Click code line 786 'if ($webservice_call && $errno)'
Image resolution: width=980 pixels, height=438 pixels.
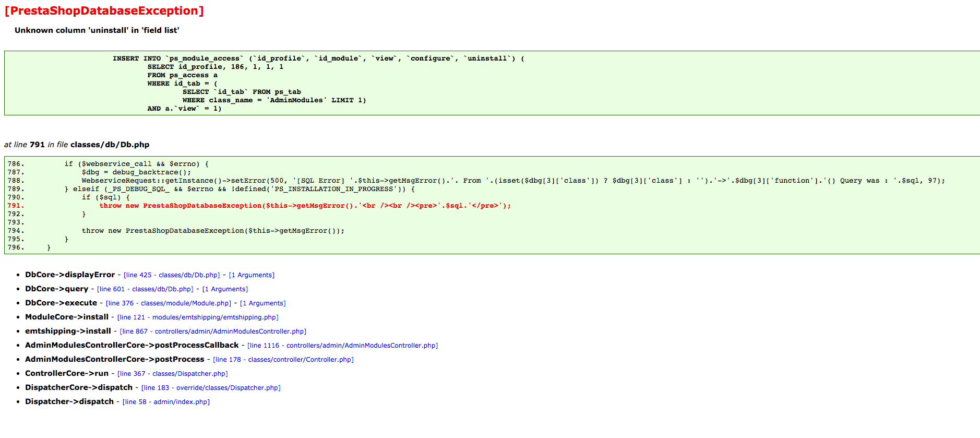[137, 164]
